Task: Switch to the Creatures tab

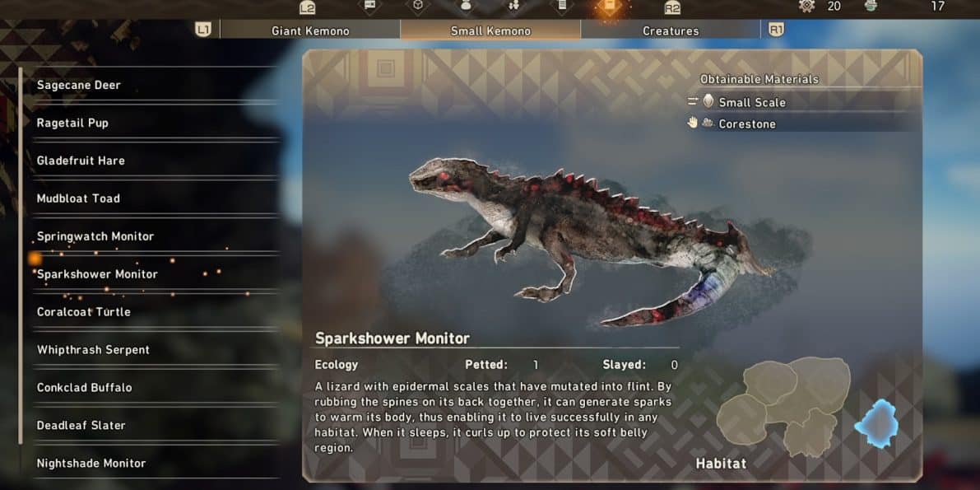Action: [671, 30]
